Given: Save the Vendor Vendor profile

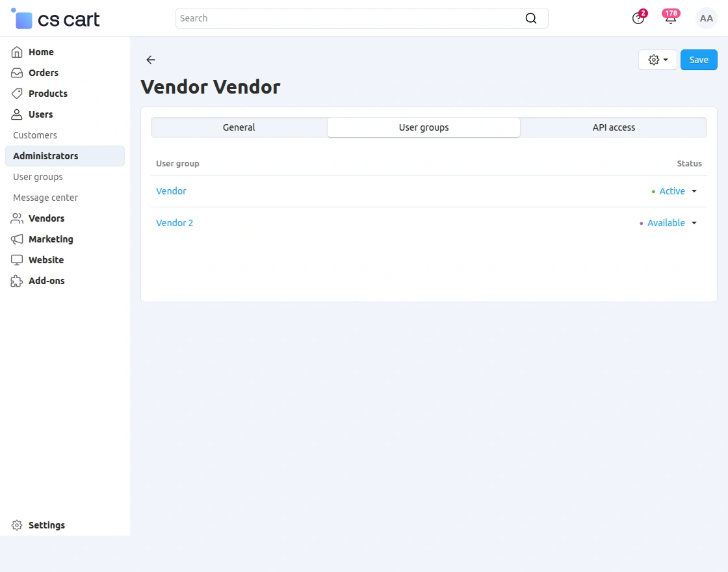Looking at the screenshot, I should [699, 59].
